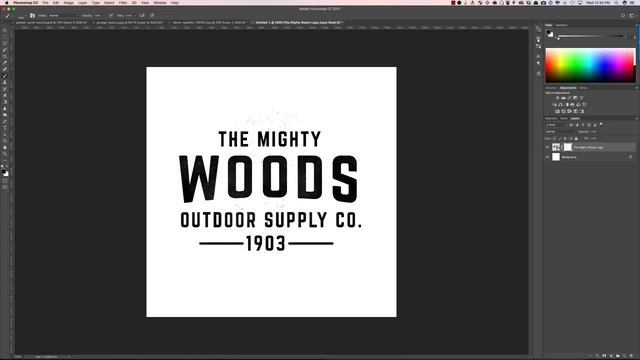This screenshot has height=360, width=640.
Task: Click the logo layer's mask thumbnail
Action: [x=568, y=147]
